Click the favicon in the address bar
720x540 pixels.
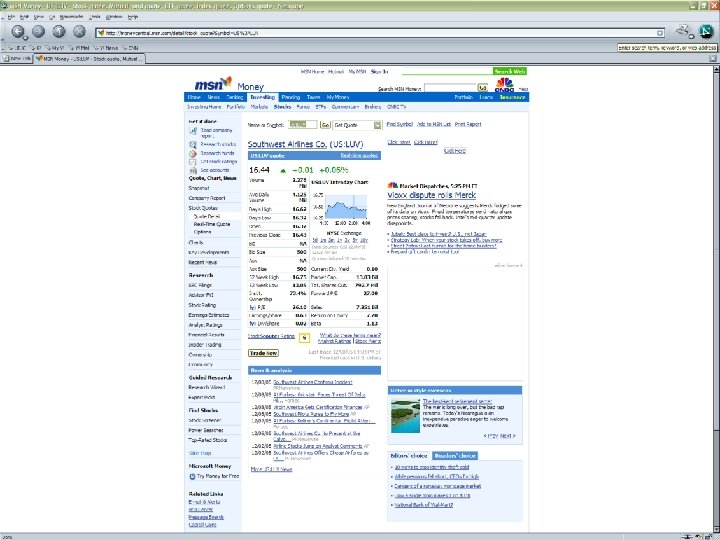101,33
